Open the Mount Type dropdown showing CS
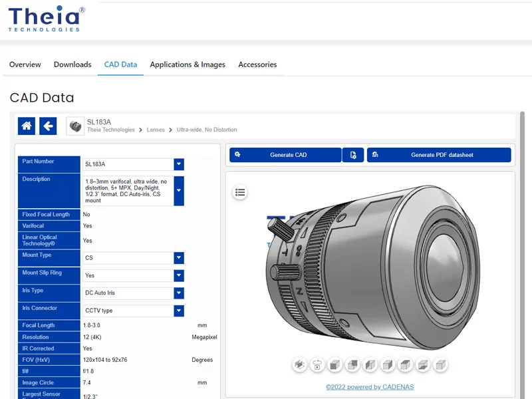The image size is (532, 399). (x=178, y=257)
